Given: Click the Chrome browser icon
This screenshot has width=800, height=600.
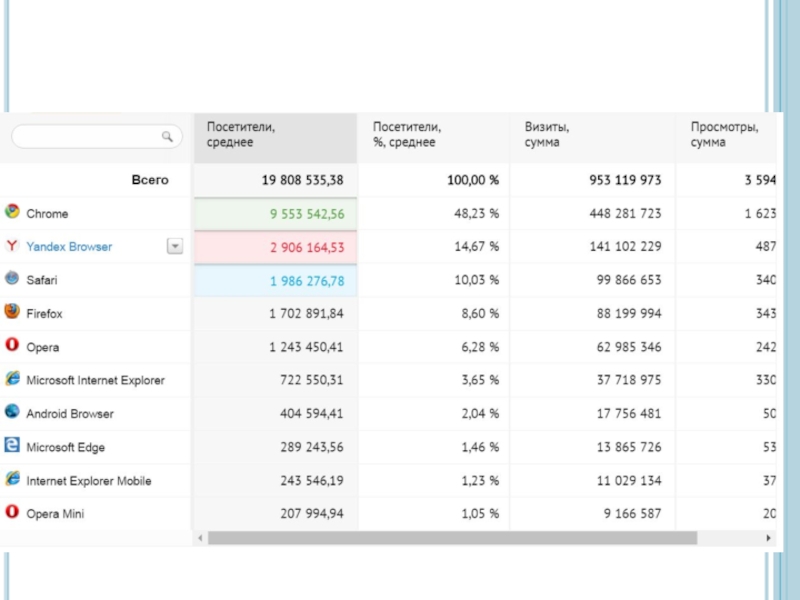Looking at the screenshot, I should pyautogui.click(x=12, y=212).
